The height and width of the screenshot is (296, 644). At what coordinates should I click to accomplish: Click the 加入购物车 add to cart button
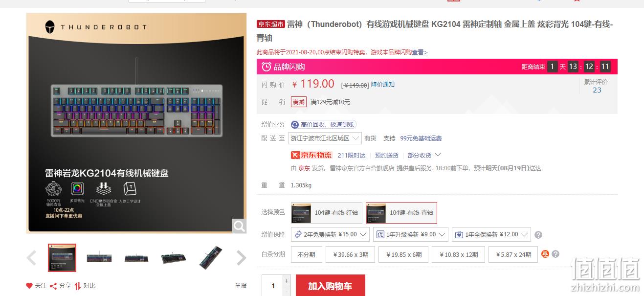point(330,286)
